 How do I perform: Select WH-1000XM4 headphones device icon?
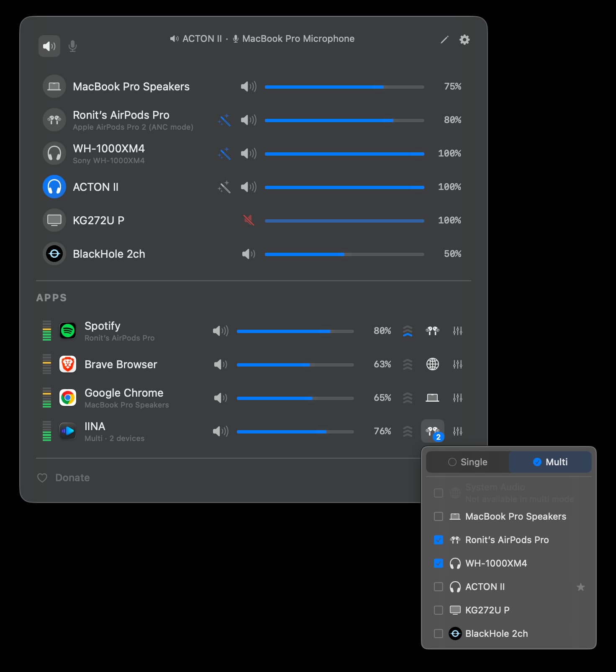click(54, 154)
